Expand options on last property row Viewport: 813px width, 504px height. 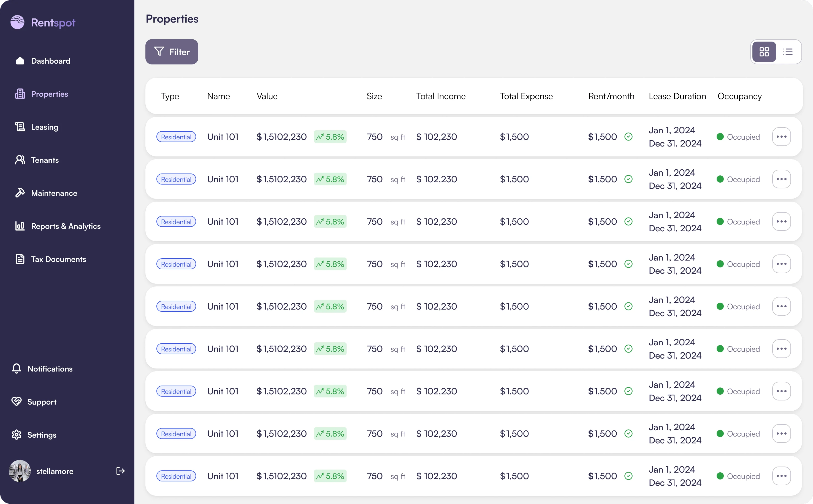click(x=782, y=476)
